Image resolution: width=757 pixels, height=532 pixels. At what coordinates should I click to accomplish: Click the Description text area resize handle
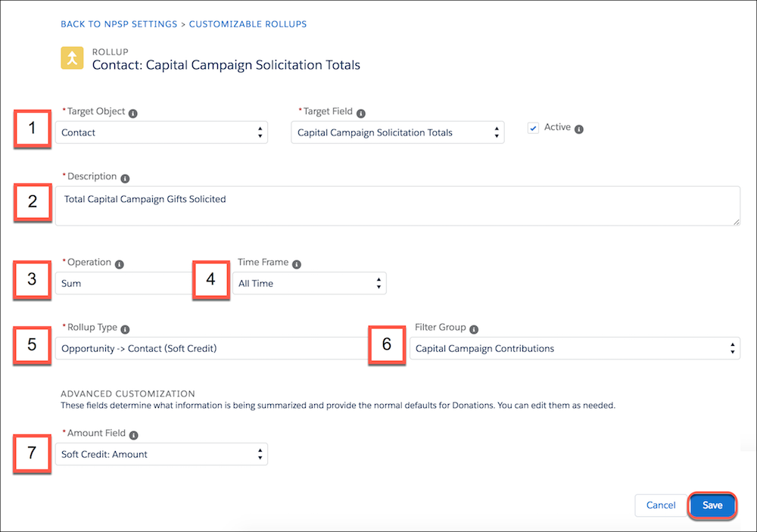pos(736,222)
